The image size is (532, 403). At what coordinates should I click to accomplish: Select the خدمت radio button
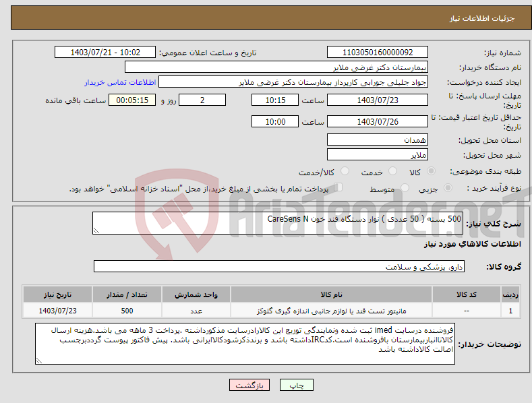click(x=392, y=171)
